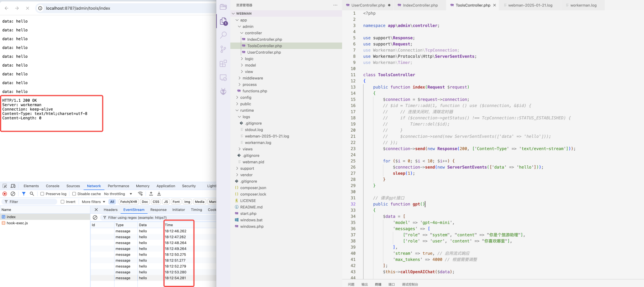Switch to IndexController.php editor tab
Screen dimensions: 644x287
(420, 5)
